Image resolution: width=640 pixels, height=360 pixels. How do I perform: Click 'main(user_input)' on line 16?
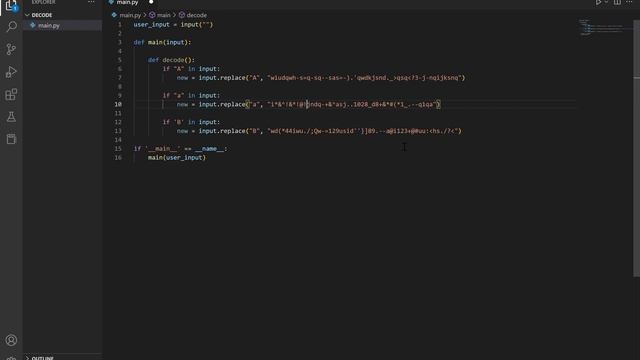tap(177, 158)
